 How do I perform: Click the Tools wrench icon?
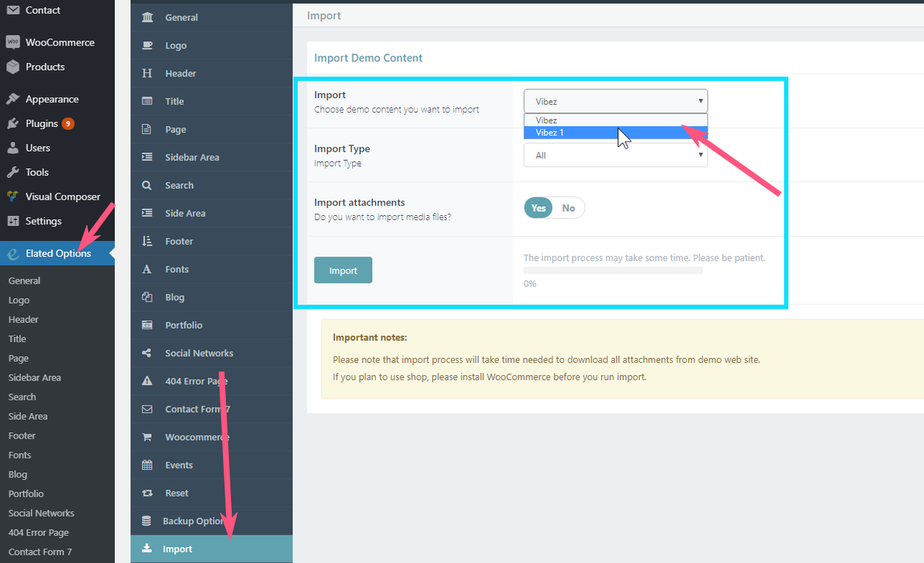(x=13, y=173)
